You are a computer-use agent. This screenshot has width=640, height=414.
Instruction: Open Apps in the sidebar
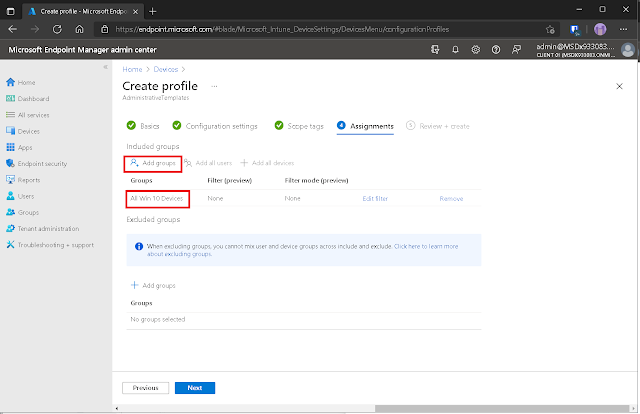click(19, 147)
